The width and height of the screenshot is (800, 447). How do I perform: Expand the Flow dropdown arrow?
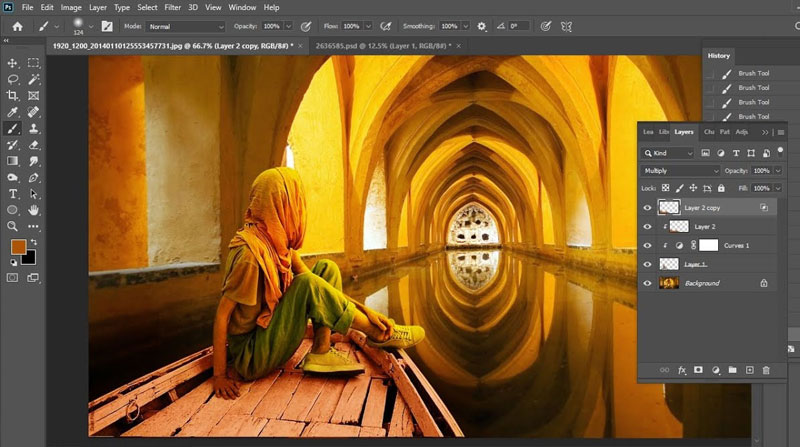[x=368, y=26]
